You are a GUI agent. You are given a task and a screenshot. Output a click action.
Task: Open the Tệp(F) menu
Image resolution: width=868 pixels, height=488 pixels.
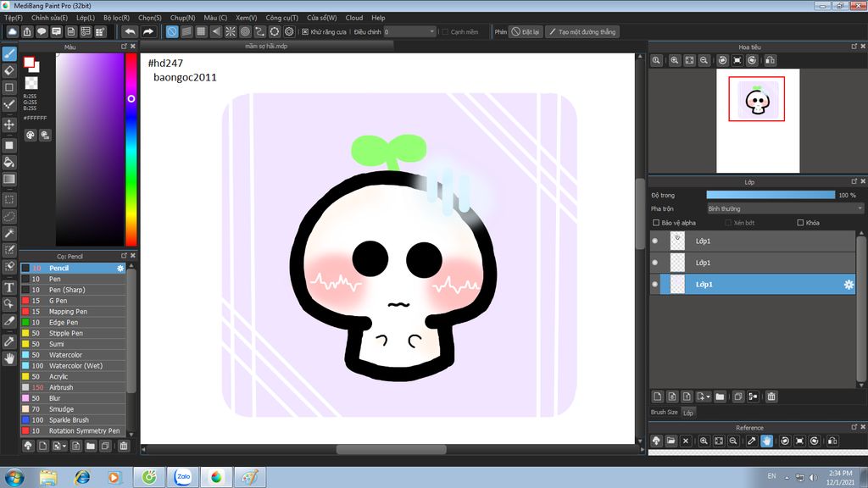(14, 18)
